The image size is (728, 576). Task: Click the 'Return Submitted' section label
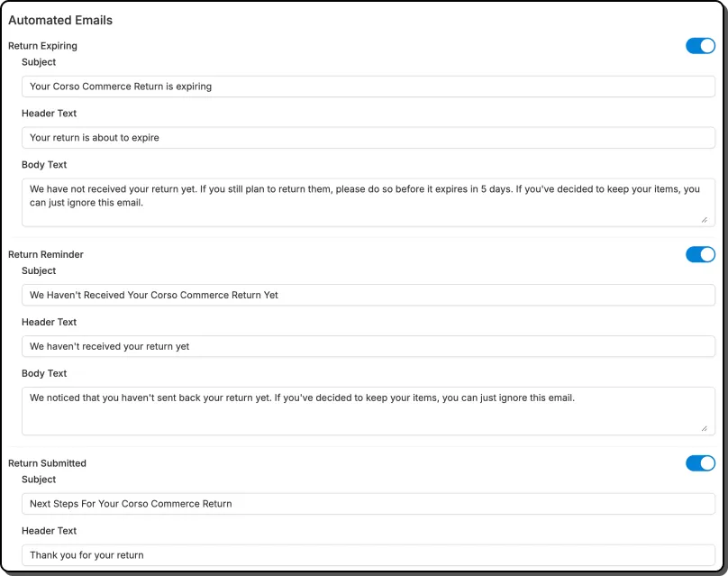46,462
